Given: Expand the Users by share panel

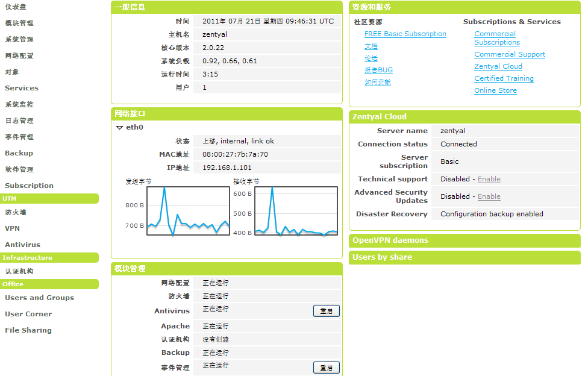Looking at the screenshot, I should pos(382,257).
